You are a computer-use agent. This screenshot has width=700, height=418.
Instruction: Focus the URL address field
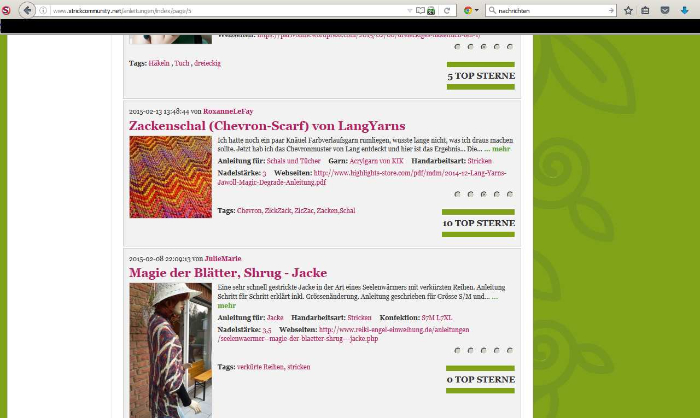[228, 10]
